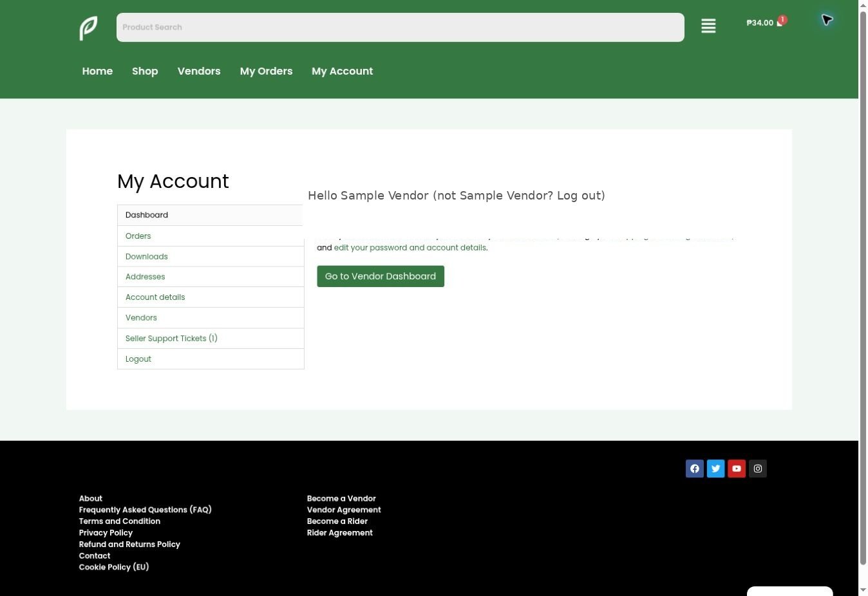868x596 pixels.
Task: Click the leaf logo in the header
Action: [88, 28]
